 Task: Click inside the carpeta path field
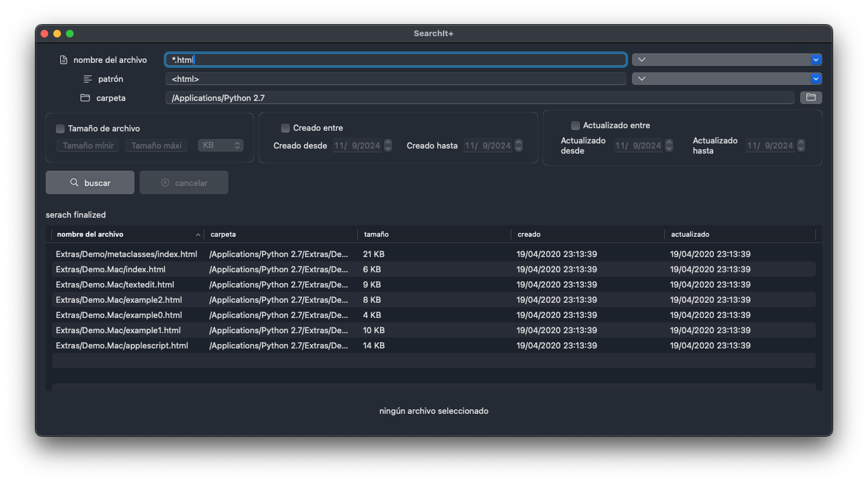pos(444,97)
